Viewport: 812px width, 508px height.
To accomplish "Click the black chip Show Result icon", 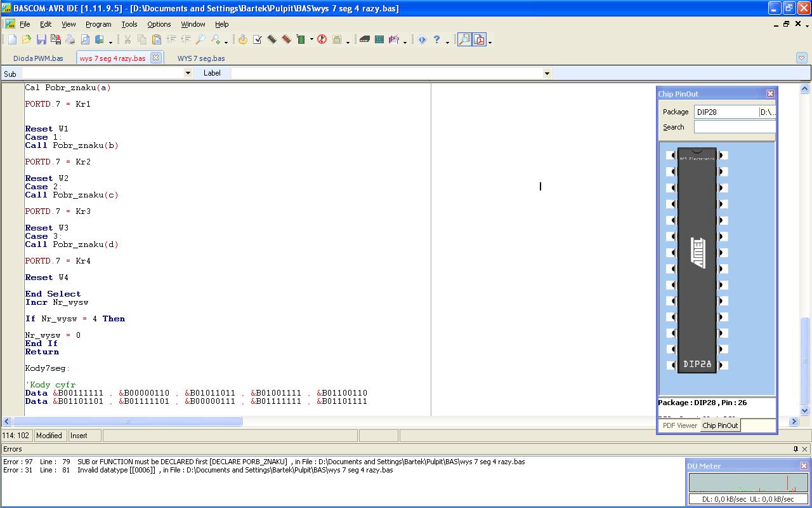I will click(272, 40).
